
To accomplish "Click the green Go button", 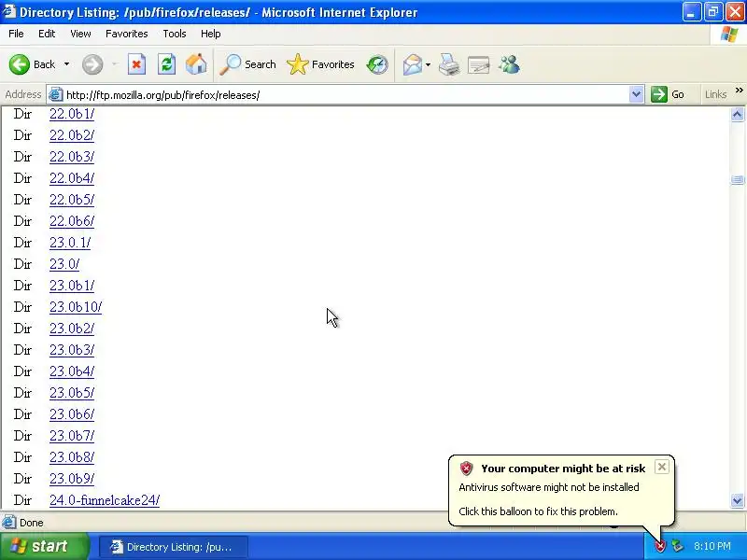I will [x=668, y=94].
